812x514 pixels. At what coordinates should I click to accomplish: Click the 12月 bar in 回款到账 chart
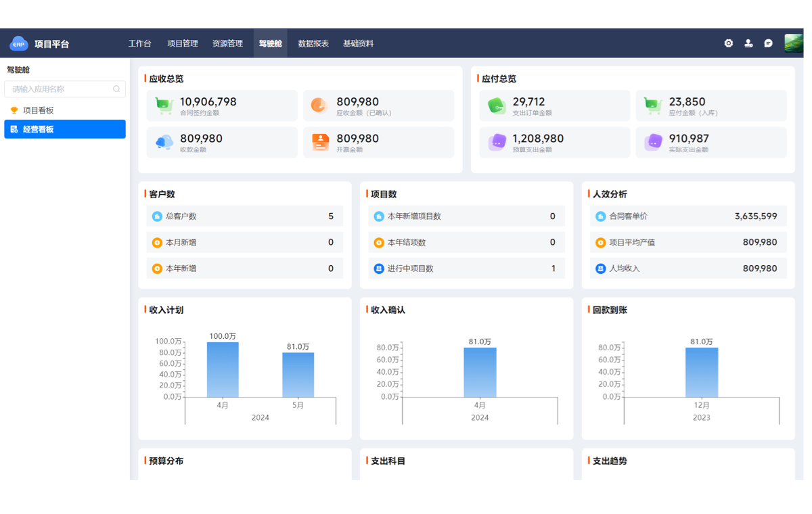click(702, 372)
